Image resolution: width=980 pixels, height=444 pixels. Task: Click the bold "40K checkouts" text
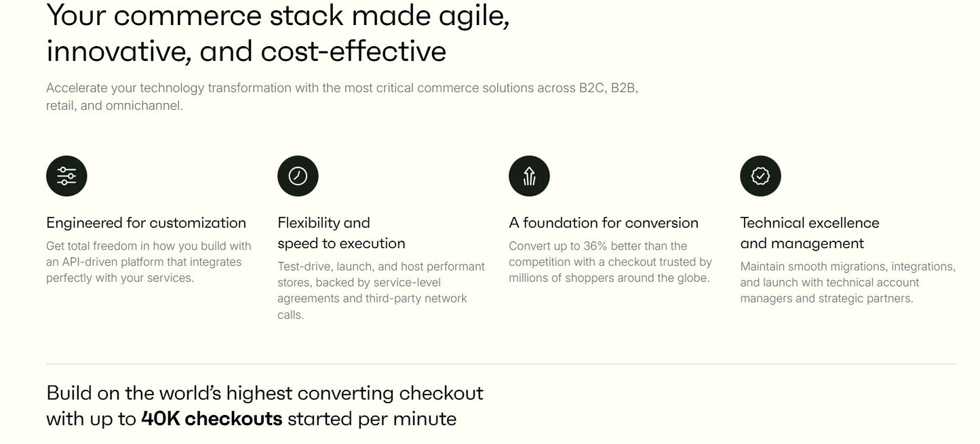[x=212, y=419]
